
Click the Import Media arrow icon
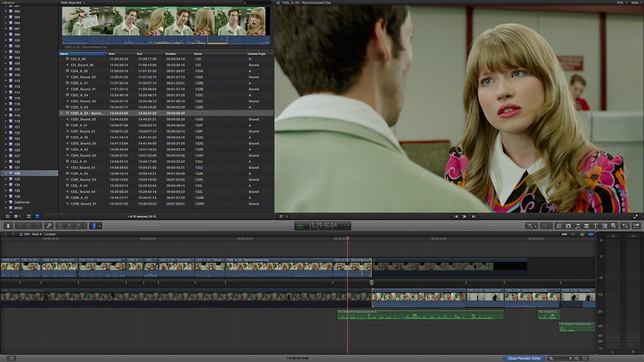[8, 226]
